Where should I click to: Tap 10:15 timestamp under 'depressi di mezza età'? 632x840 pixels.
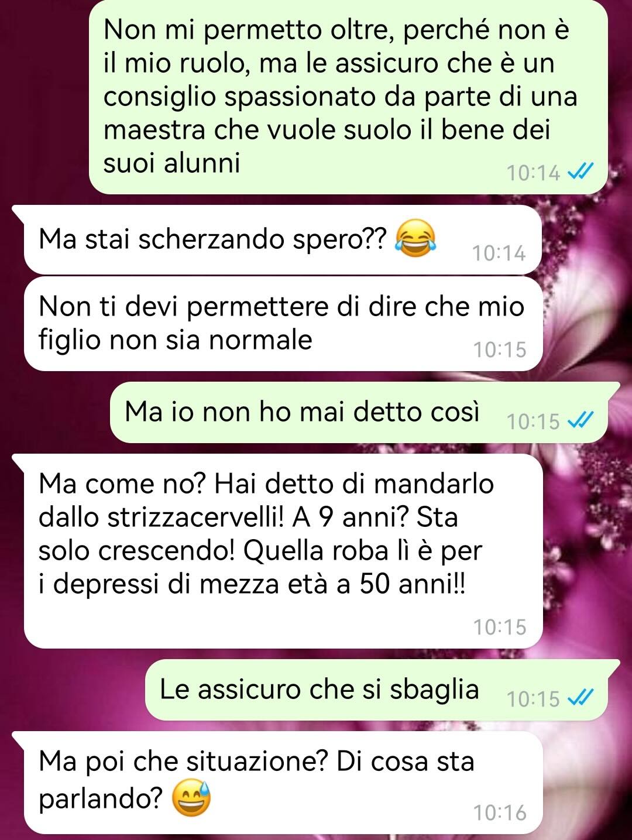[499, 627]
